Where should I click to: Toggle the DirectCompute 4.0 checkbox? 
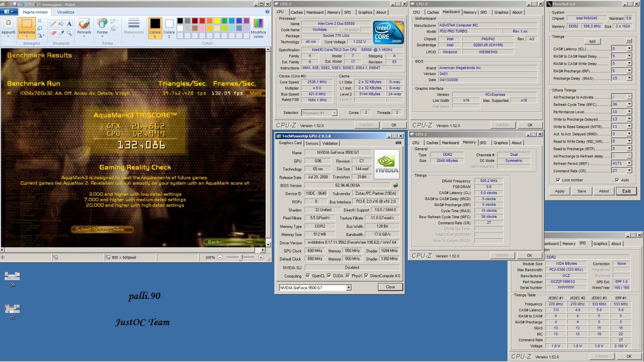(366, 276)
